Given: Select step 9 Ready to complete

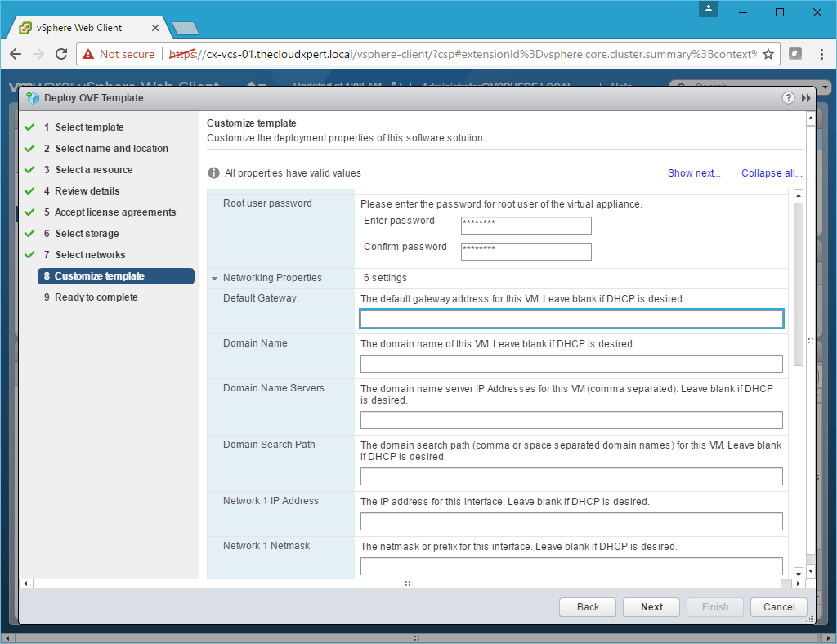Looking at the screenshot, I should (96, 297).
